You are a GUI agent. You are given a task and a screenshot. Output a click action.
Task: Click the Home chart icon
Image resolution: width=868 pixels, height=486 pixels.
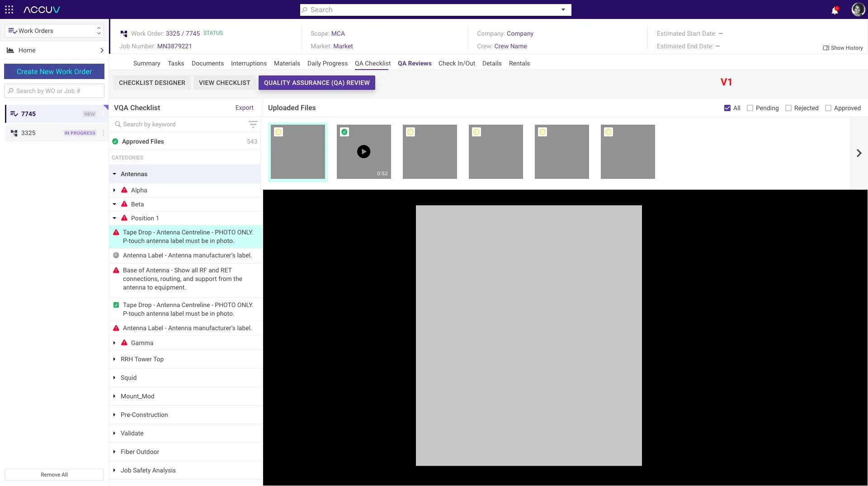tap(10, 50)
